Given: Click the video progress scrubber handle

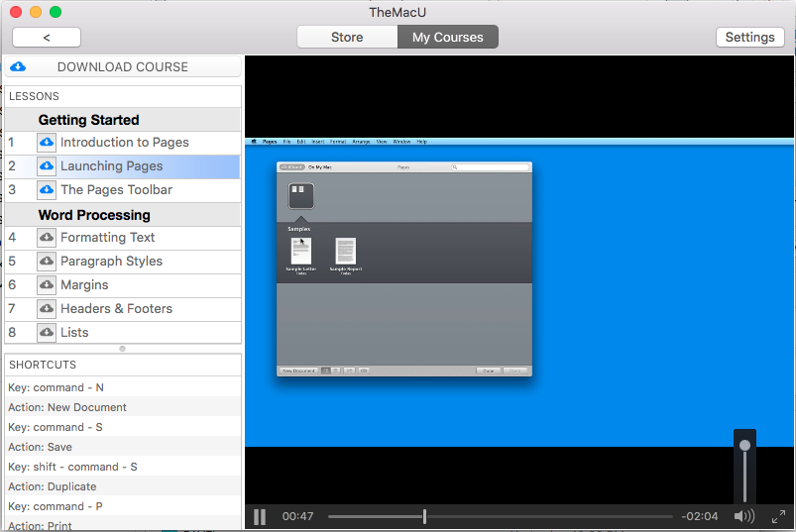Looking at the screenshot, I should click(x=424, y=517).
